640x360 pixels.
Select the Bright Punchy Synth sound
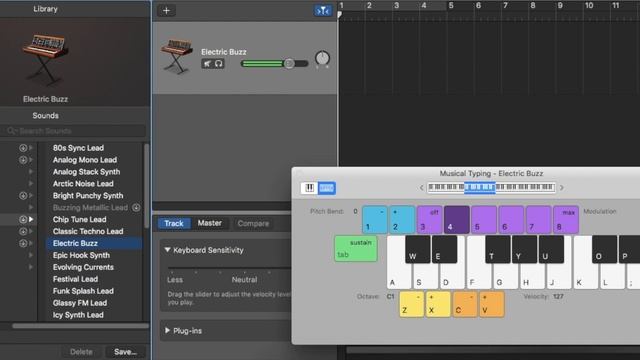click(x=88, y=196)
